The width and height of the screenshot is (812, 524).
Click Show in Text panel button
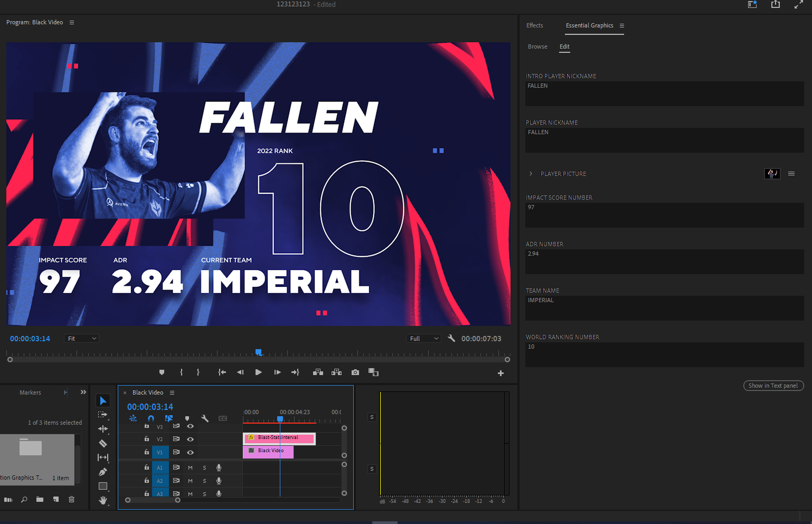[x=773, y=386]
